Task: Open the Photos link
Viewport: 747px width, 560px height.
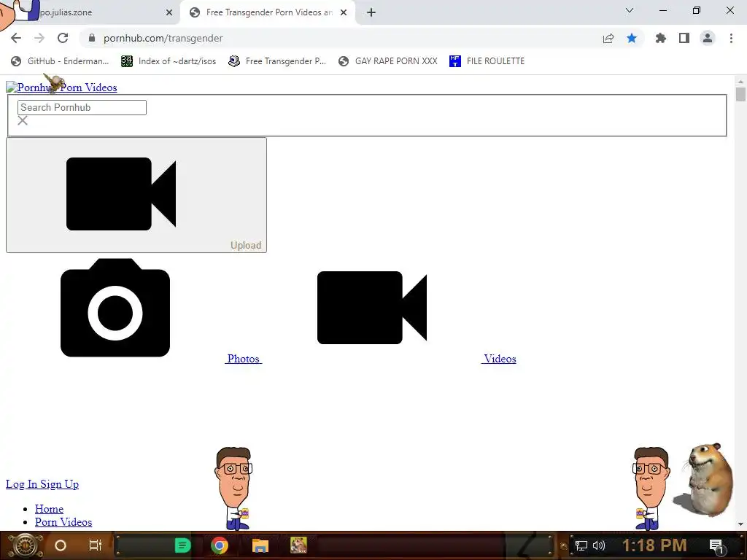Action: [x=244, y=359]
